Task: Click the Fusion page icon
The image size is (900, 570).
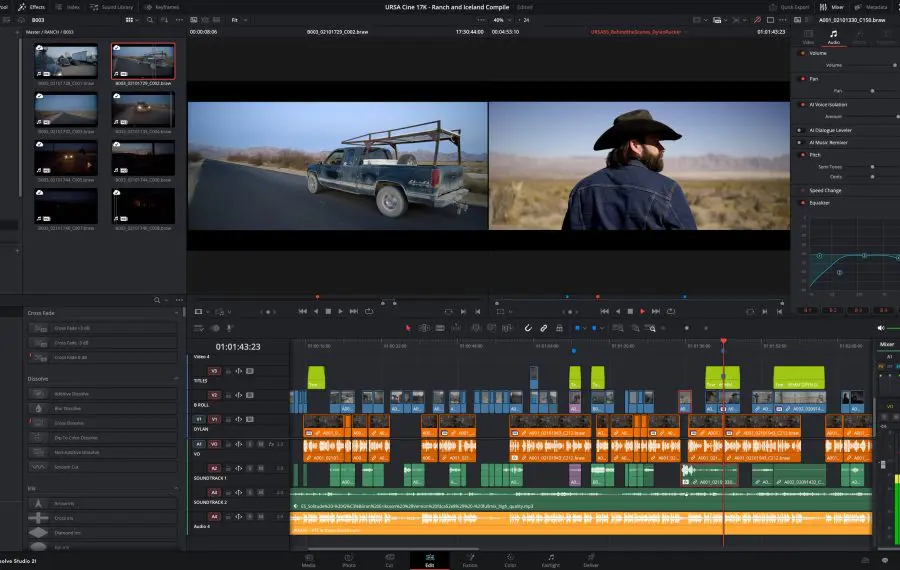Action: point(469,559)
